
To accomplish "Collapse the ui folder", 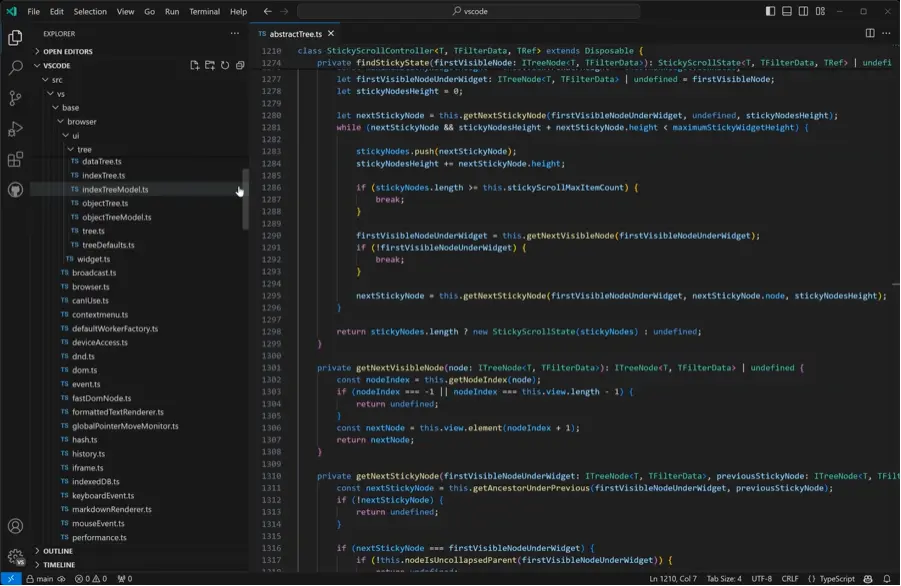I will [75, 136].
